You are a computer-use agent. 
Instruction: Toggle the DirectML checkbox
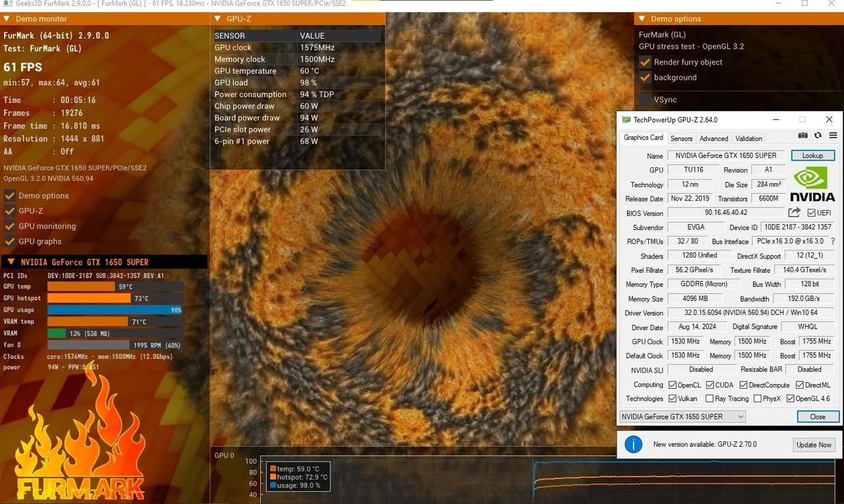(x=799, y=385)
